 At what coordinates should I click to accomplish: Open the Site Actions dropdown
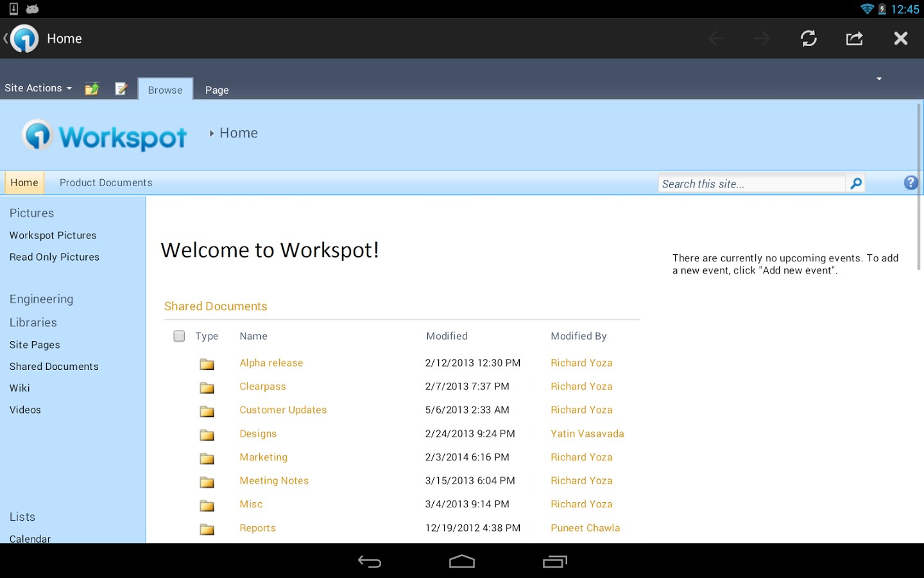tap(38, 88)
